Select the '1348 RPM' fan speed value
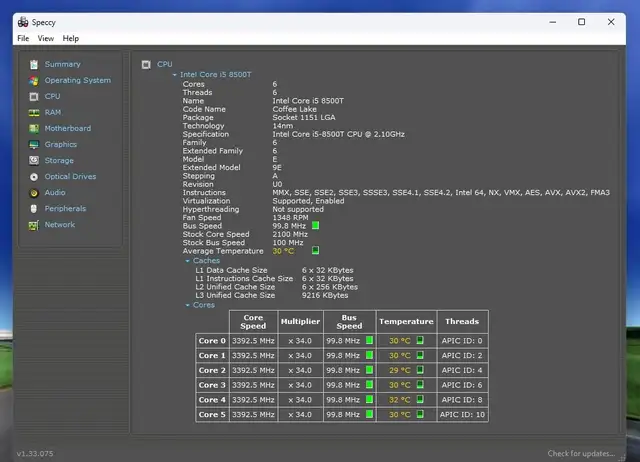This screenshot has height=462, width=640. pos(291,218)
